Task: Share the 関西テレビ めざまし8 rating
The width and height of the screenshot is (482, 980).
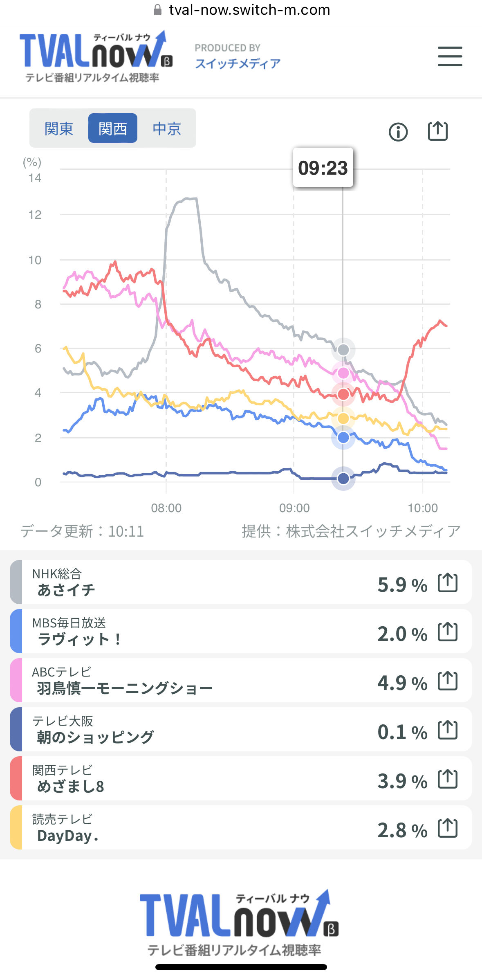Action: click(x=447, y=779)
